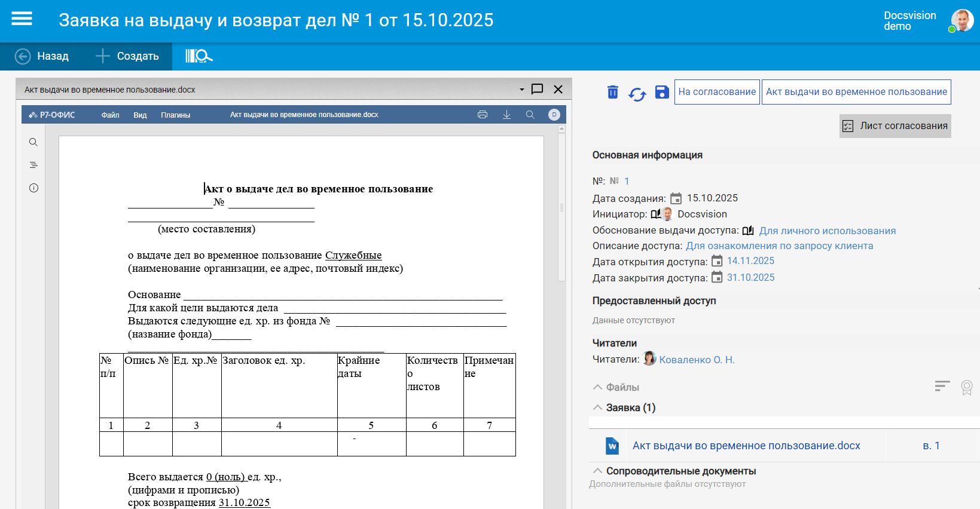Collapse the Заявка (1) group
The height and width of the screenshot is (509, 980).
pos(597,407)
